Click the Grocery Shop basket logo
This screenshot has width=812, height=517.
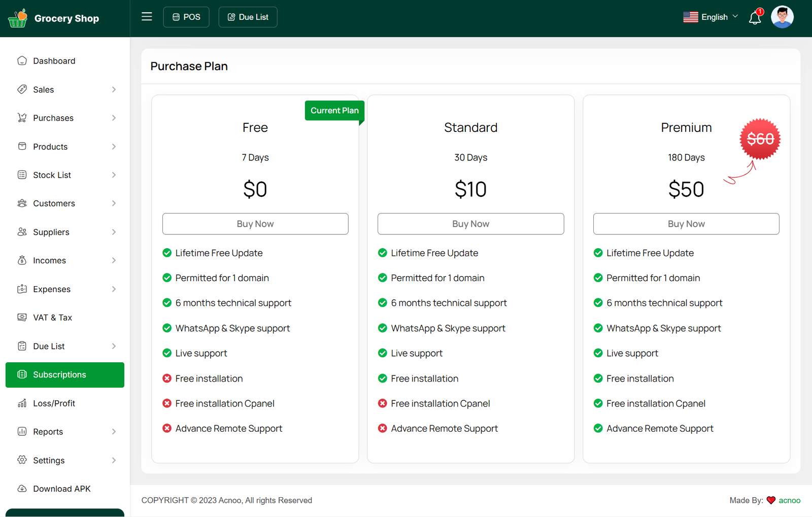18,18
